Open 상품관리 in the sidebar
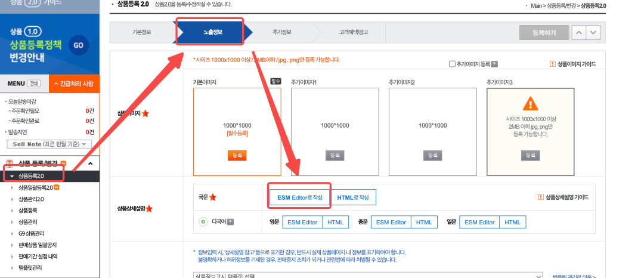The height and width of the screenshot is (278, 644). (28, 222)
